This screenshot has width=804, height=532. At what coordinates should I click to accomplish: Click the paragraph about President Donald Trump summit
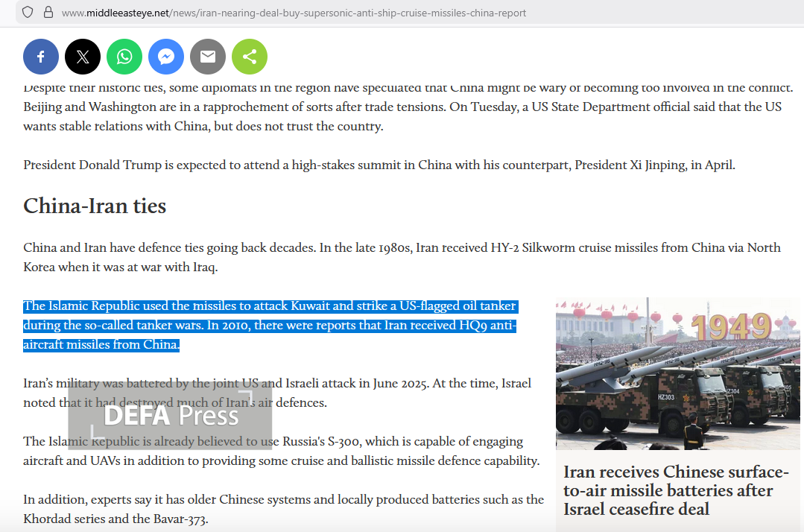[x=379, y=165]
